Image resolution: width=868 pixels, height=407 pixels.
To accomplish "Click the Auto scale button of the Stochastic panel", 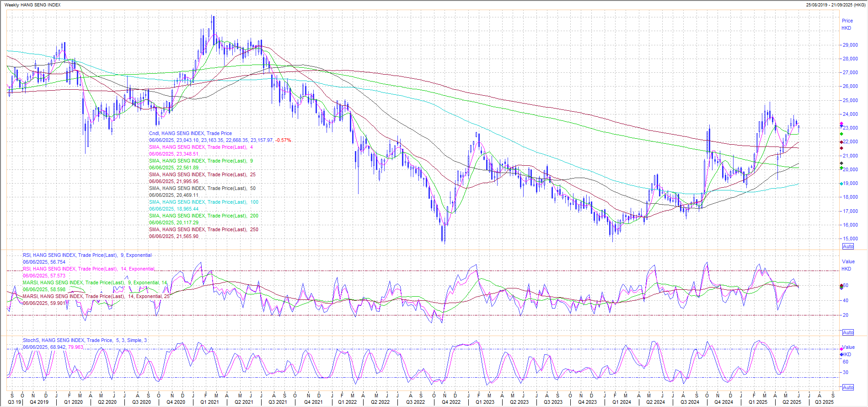I will coord(848,387).
